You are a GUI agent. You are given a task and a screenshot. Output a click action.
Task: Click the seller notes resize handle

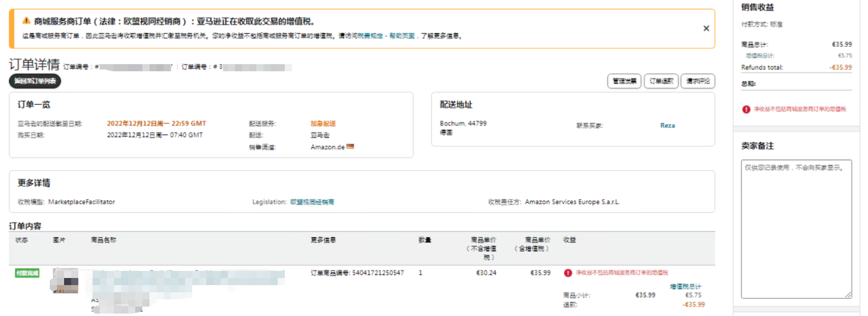tap(848, 295)
